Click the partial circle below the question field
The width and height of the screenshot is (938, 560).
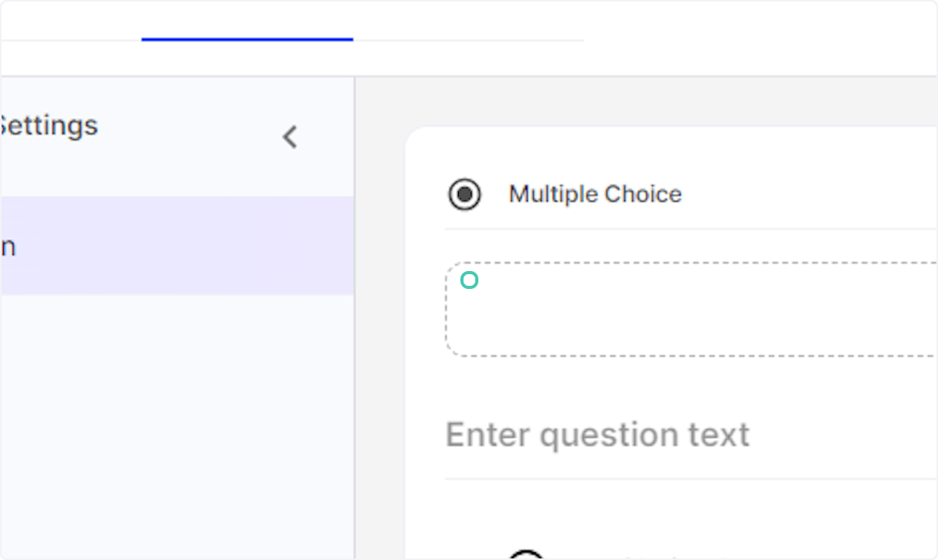526,556
